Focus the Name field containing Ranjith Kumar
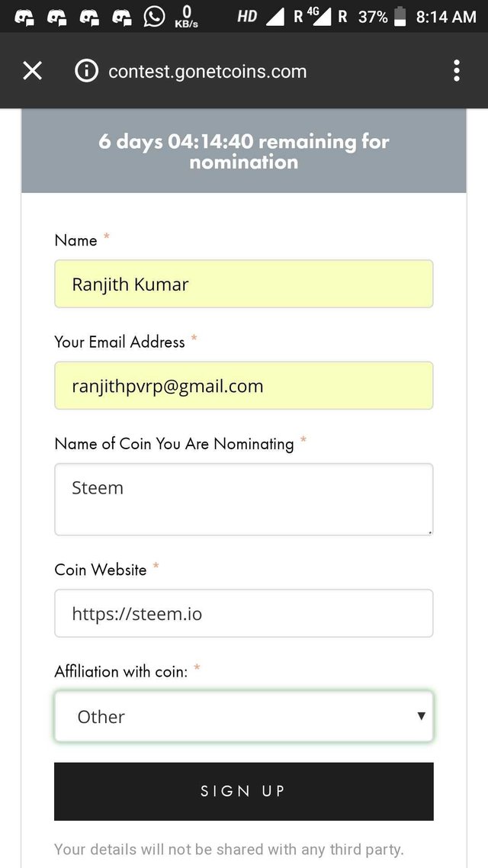The height and width of the screenshot is (868, 488). (244, 285)
